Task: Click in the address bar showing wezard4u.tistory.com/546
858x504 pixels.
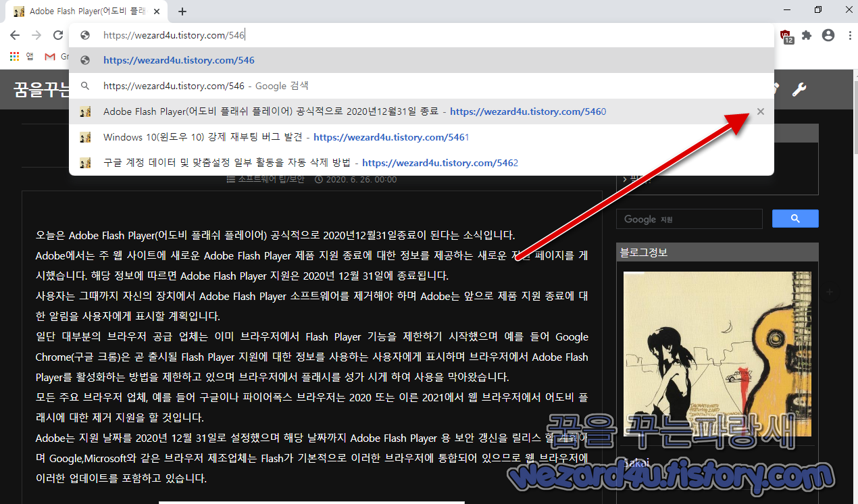Action: click(x=422, y=35)
